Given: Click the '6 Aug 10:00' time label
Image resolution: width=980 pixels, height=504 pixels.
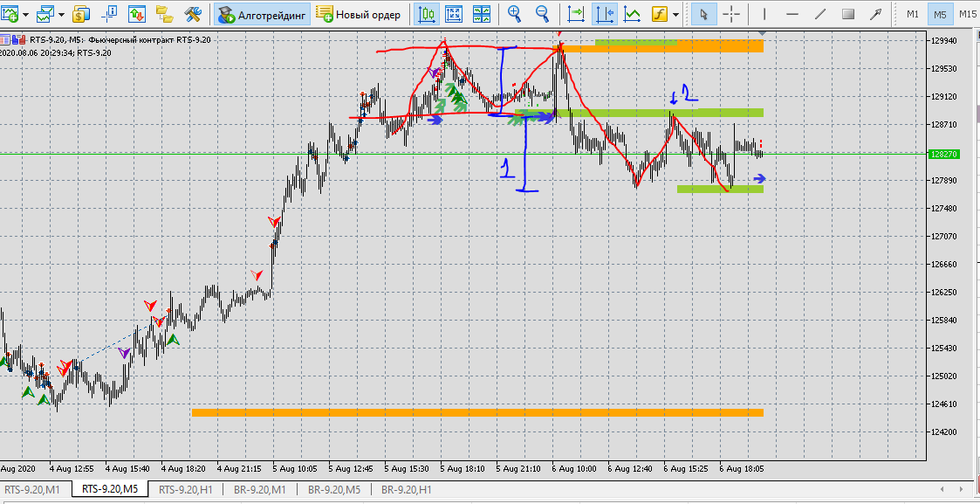Looking at the screenshot, I should point(575,468).
